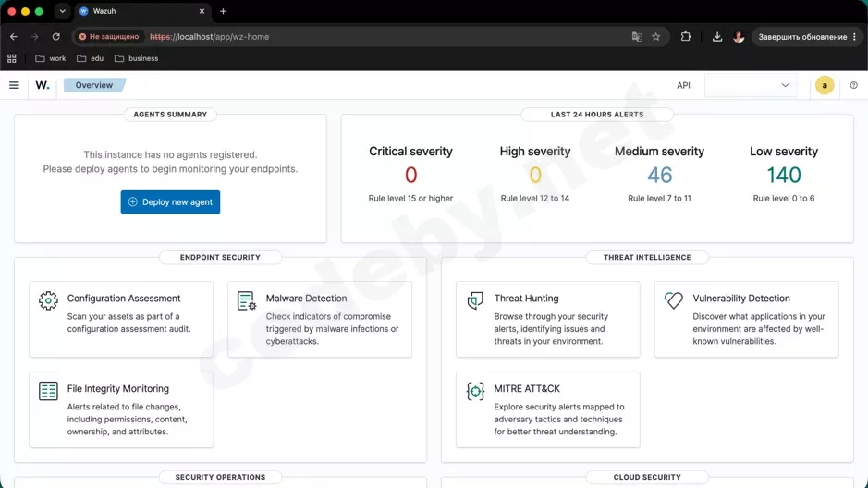Open a new browser tab

pyautogui.click(x=223, y=11)
